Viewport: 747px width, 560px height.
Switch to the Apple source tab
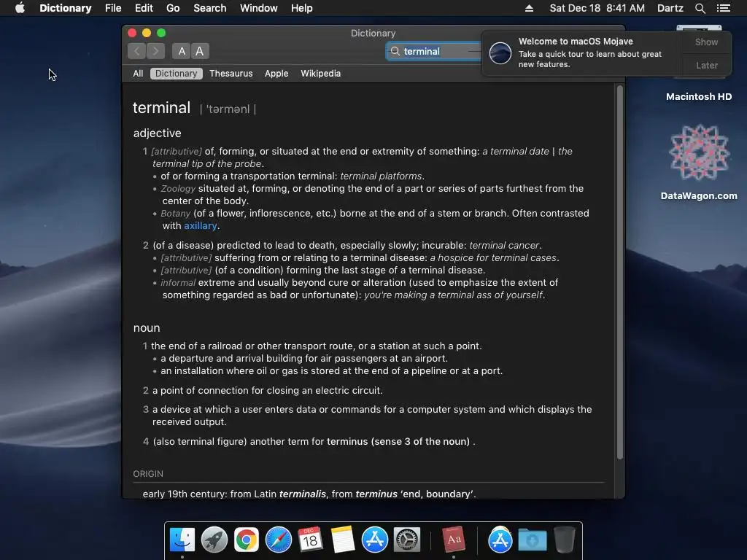(x=276, y=74)
